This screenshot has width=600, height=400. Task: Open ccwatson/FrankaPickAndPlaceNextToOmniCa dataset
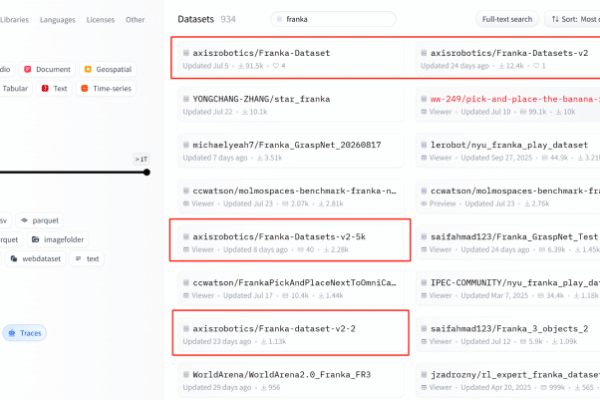291,288
